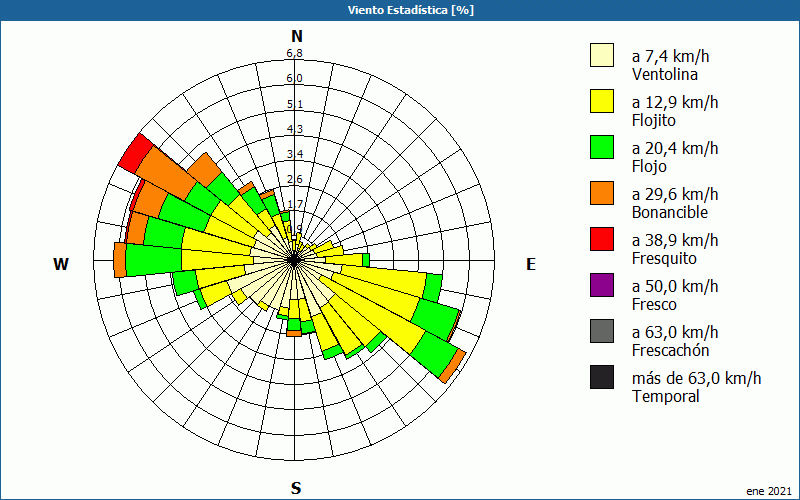Click the red segment of the northwest bar
Screen dimensions: 800x500
tap(135, 153)
